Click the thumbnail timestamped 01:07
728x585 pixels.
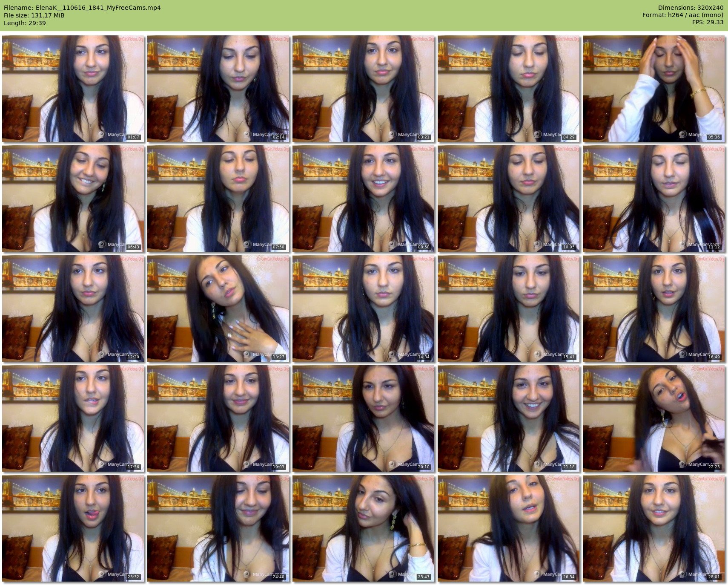coord(73,89)
